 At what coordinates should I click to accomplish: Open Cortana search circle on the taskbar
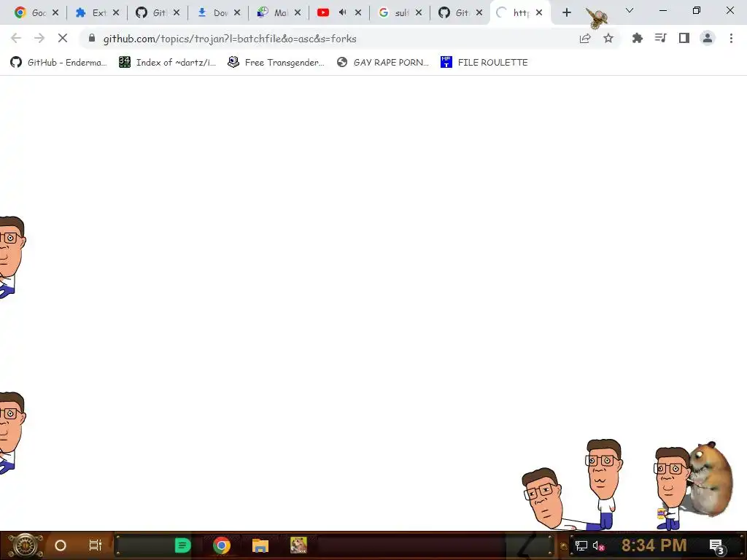coord(61,545)
